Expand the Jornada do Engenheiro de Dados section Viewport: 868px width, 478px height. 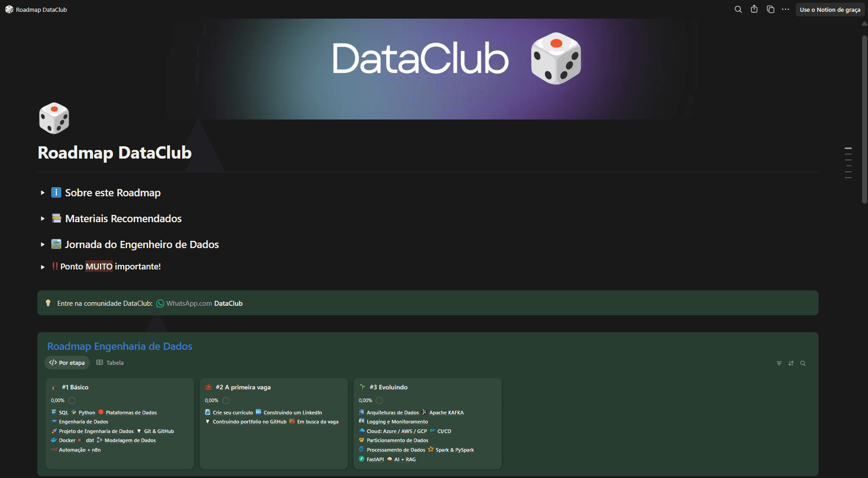(42, 244)
